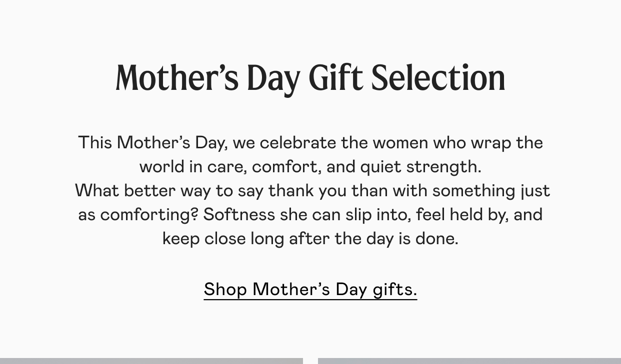Click the word 'celebrate' in the paragraph
Viewport: 621px width, 364px height.
298,143
